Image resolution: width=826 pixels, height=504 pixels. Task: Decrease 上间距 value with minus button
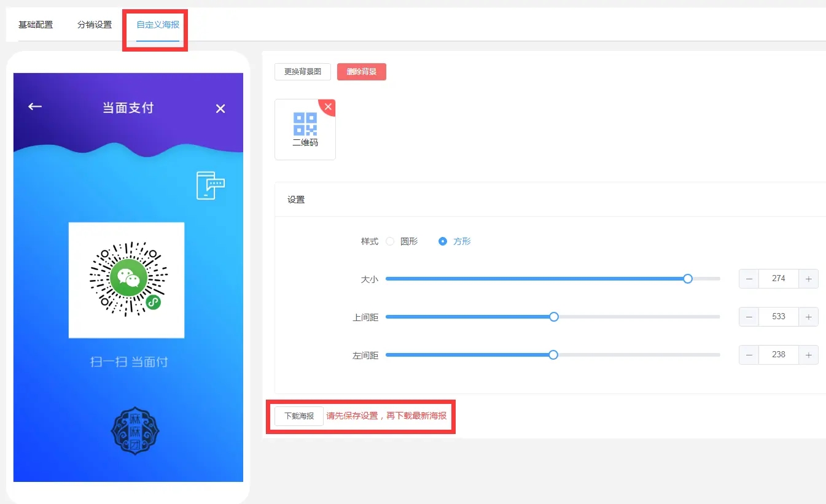coord(749,317)
